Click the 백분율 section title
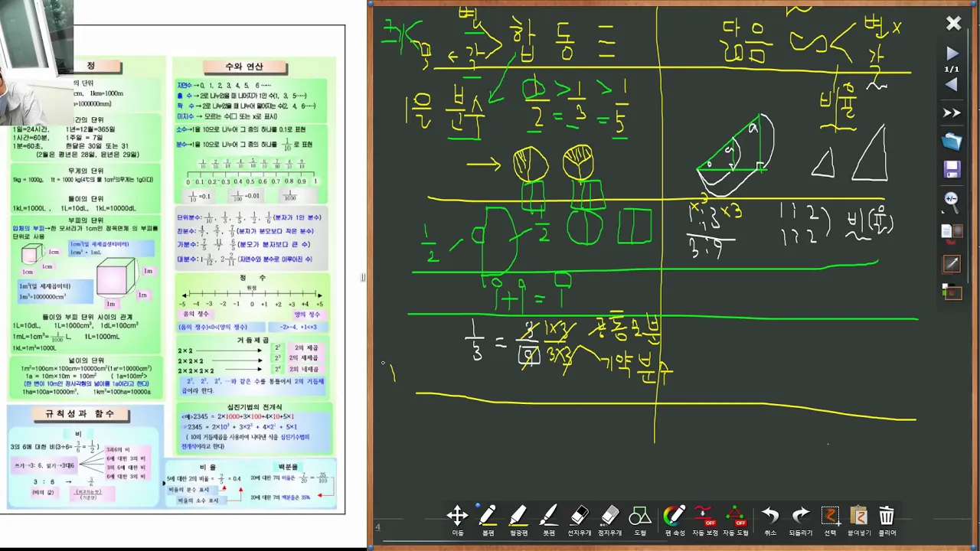Viewport: 980px width, 551px height. pos(288,467)
